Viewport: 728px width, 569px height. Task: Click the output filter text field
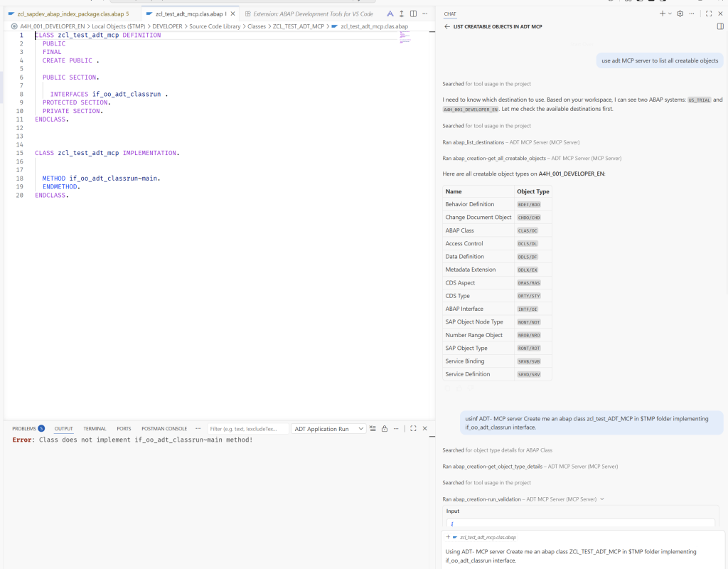point(247,429)
